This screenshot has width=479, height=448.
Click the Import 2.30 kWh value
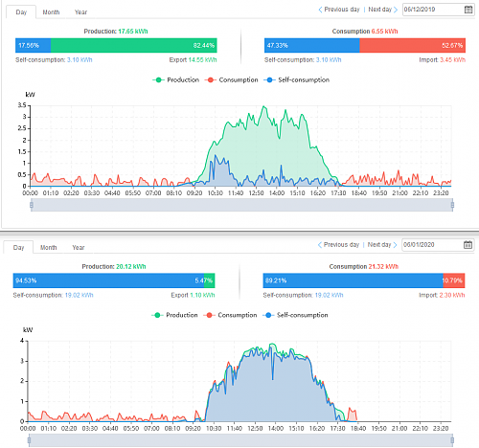click(442, 295)
